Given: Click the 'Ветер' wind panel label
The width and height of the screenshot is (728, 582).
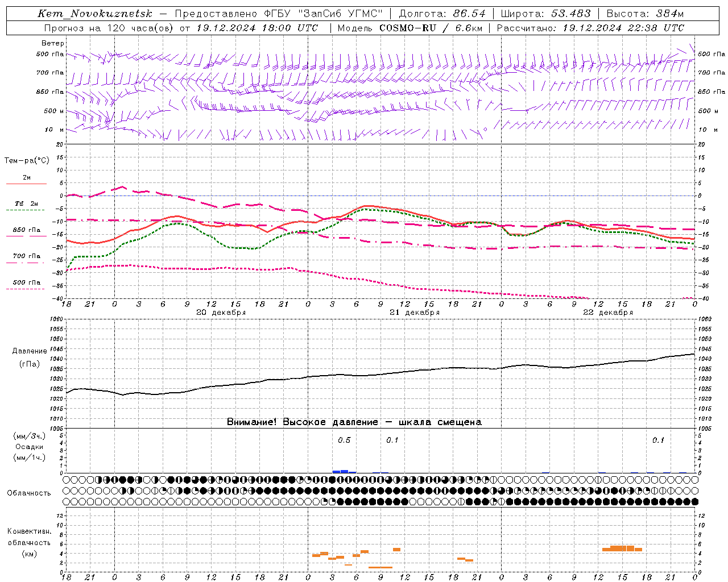Looking at the screenshot, I should 53,43.
